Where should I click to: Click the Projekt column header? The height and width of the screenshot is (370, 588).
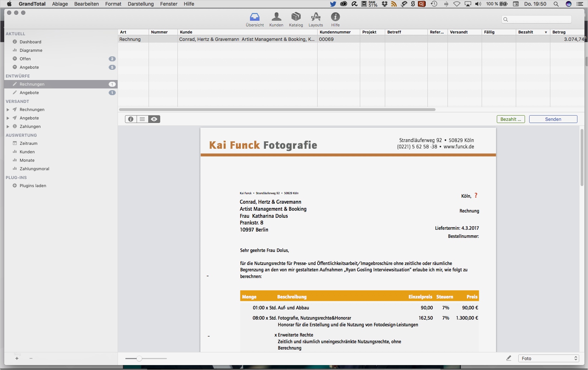(372, 32)
